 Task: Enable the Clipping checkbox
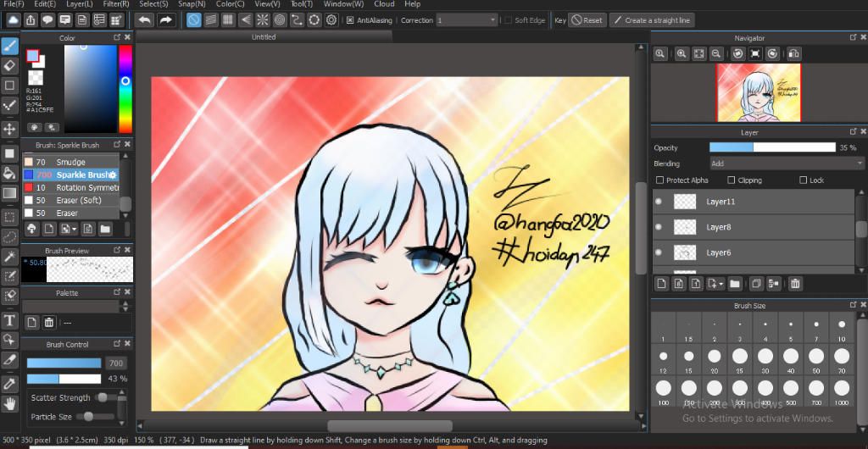coord(732,180)
